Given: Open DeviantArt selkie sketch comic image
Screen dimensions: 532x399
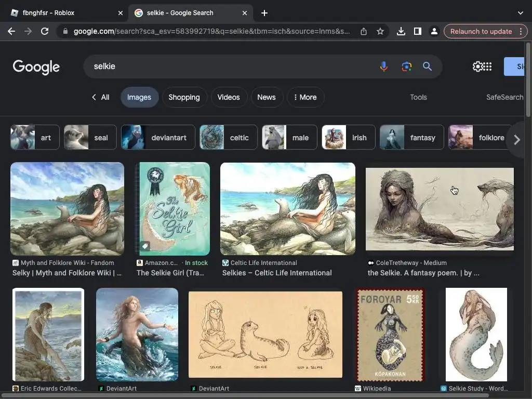Looking at the screenshot, I should point(265,335).
